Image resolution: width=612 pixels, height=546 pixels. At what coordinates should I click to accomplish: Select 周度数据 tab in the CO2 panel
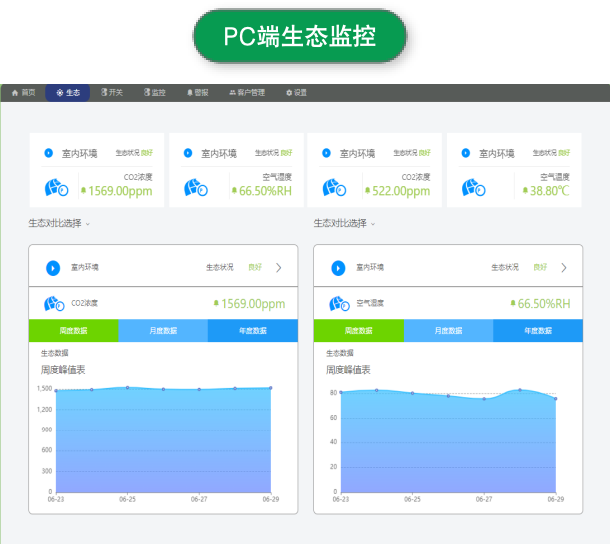click(x=73, y=331)
